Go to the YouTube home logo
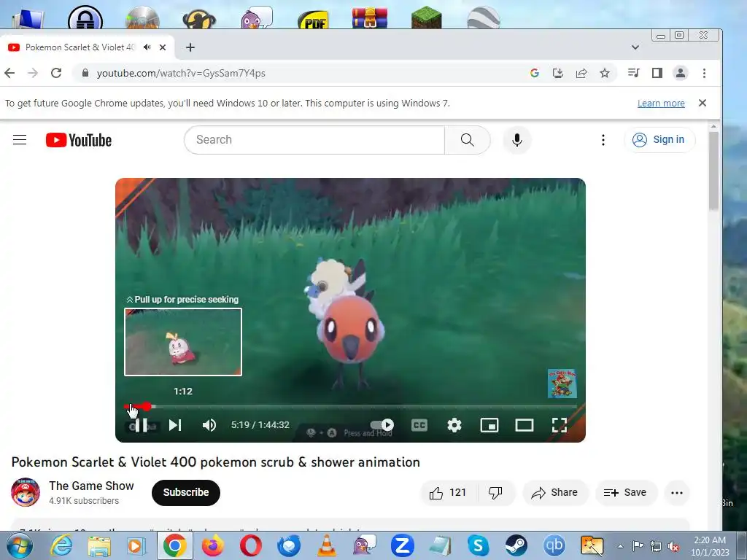The width and height of the screenshot is (747, 560). (79, 140)
